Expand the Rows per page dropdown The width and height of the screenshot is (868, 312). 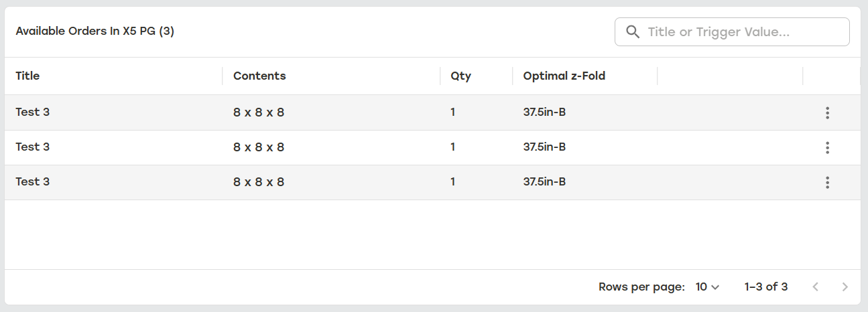click(x=707, y=287)
